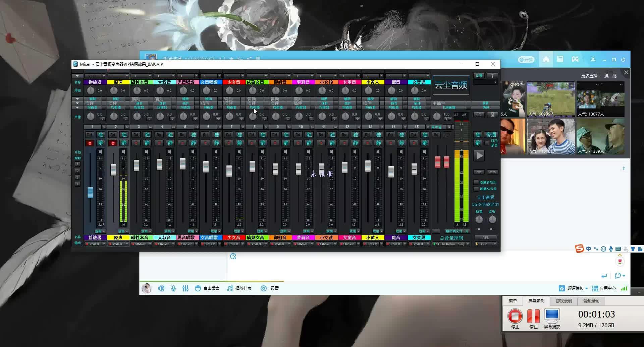644x347 pixels.
Task: Open file folder icon in master panel
Action: pos(479,115)
